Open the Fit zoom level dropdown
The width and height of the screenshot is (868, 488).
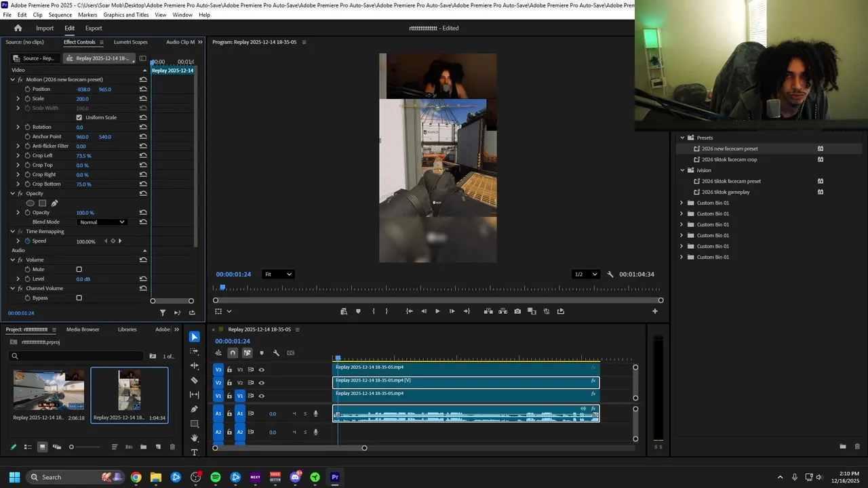pyautogui.click(x=278, y=274)
